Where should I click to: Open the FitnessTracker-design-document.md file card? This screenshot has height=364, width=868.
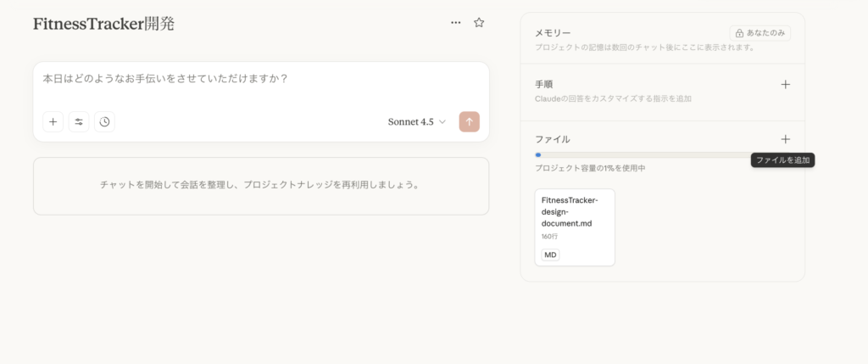pyautogui.click(x=575, y=227)
